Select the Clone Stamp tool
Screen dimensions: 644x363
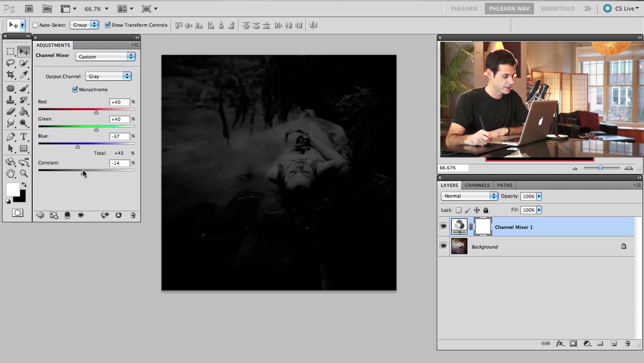tap(10, 100)
